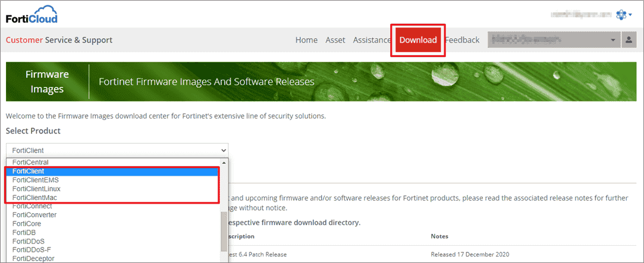Image resolution: width=644 pixels, height=263 pixels.
Task: Click the Firmware Images banner heading
Action: click(47, 81)
